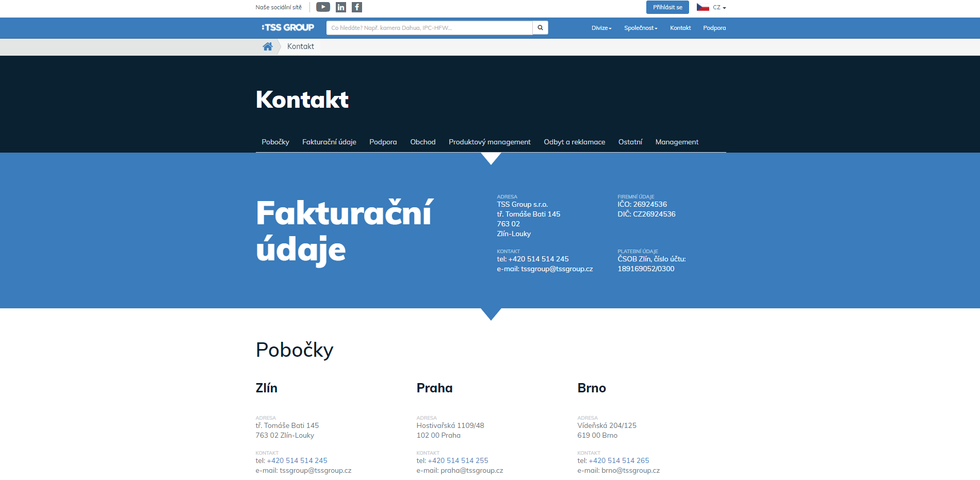The height and width of the screenshot is (480, 980).
Task: Click the TSS GROUP logo
Action: pos(288,28)
